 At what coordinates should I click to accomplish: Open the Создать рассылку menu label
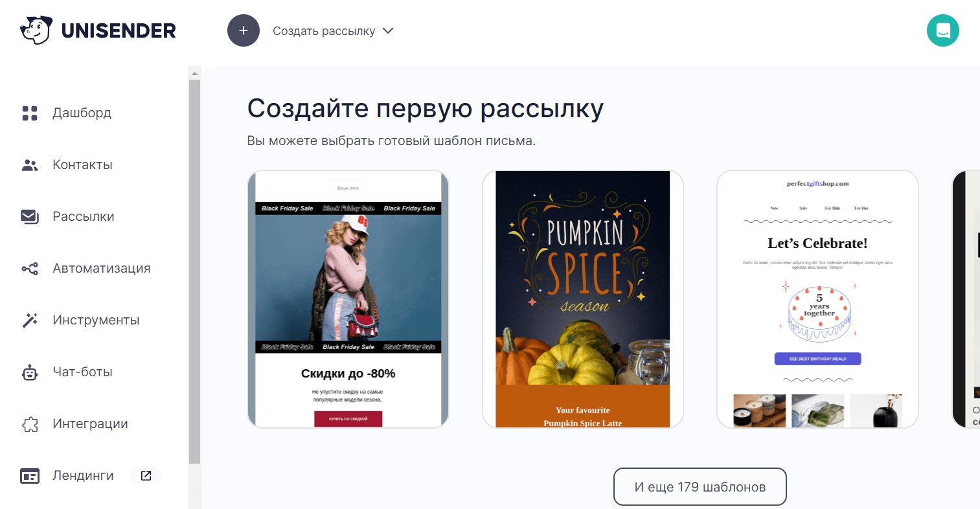324,31
